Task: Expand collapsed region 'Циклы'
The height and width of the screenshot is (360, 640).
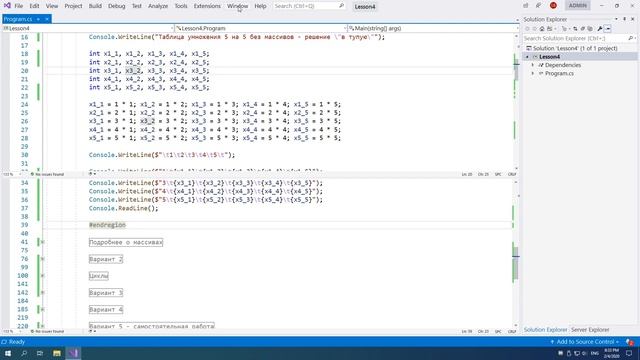Action: 42,276
